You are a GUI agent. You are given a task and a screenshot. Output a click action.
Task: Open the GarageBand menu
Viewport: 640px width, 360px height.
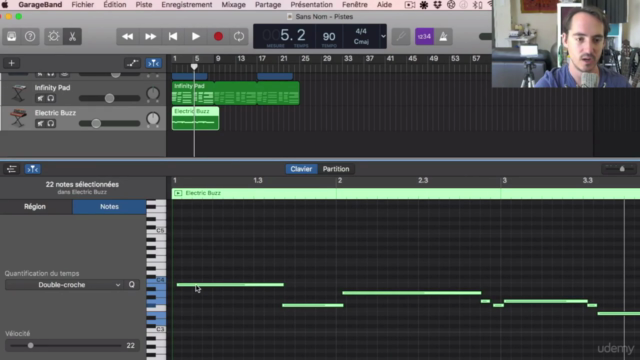(x=40, y=5)
